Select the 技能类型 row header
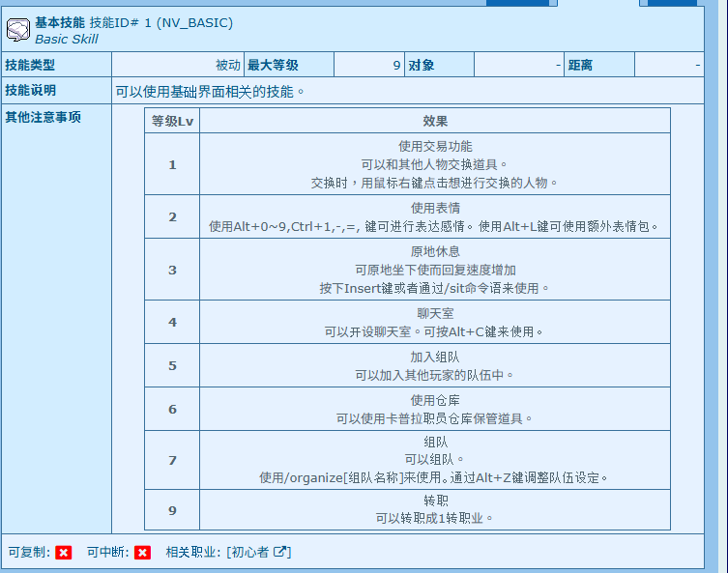Image resolution: width=728 pixels, height=573 pixels. point(31,66)
